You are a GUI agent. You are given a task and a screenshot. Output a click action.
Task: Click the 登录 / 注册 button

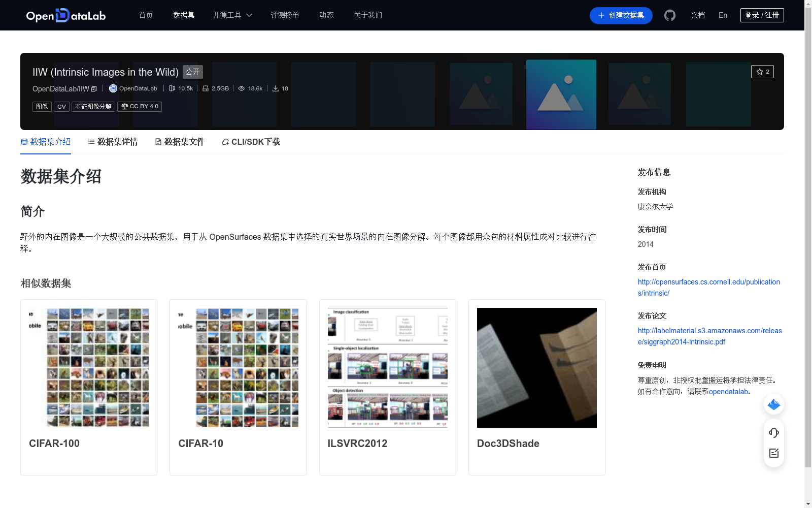click(x=762, y=15)
